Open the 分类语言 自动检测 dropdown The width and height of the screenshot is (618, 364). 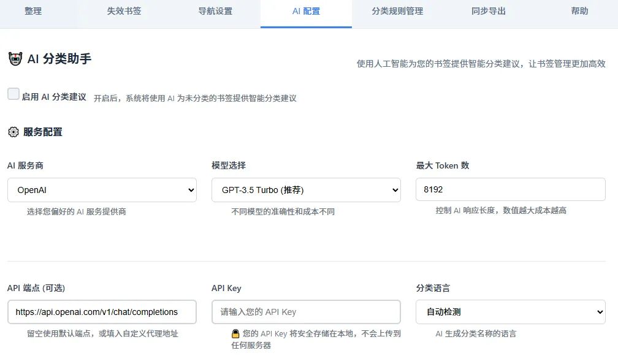pyautogui.click(x=510, y=312)
